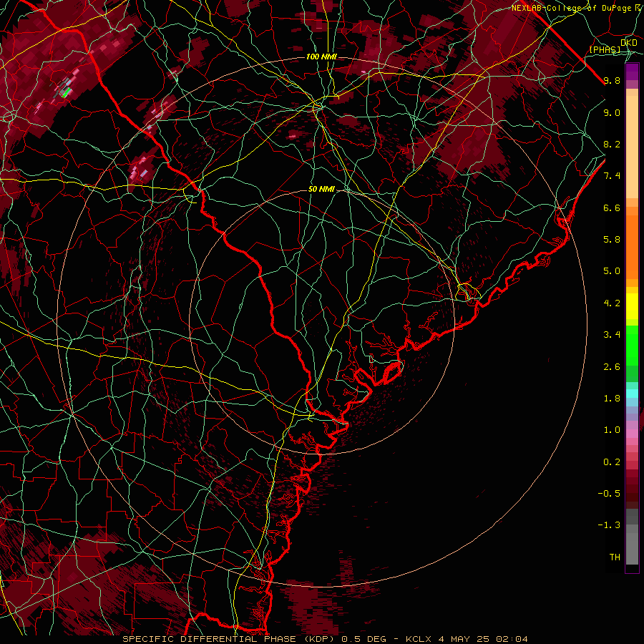Select the "100 NMI" range ring label
The width and height of the screenshot is (644, 644).
(x=321, y=57)
